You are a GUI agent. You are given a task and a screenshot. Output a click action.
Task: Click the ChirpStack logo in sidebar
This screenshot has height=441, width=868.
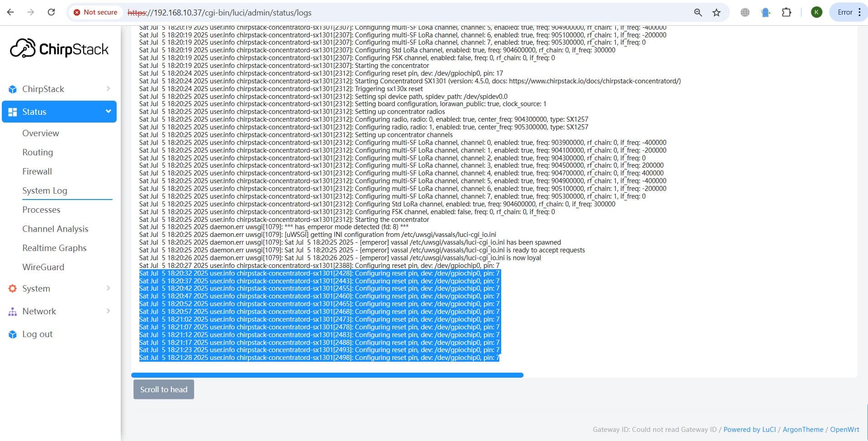coord(59,49)
